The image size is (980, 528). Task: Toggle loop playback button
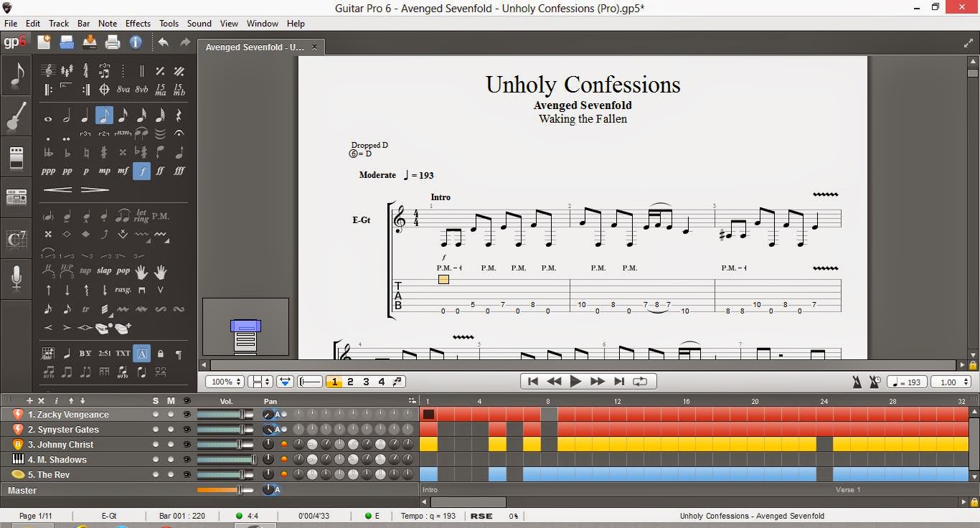point(640,382)
